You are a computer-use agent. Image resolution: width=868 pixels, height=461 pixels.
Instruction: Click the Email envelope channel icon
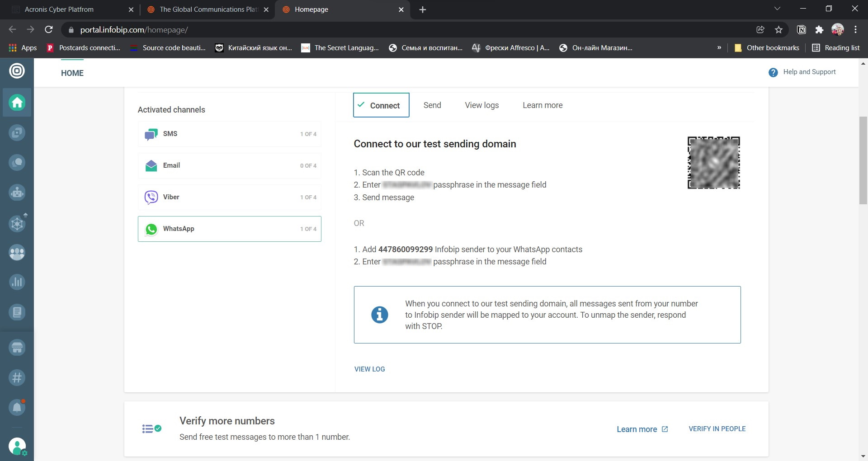[151, 166]
